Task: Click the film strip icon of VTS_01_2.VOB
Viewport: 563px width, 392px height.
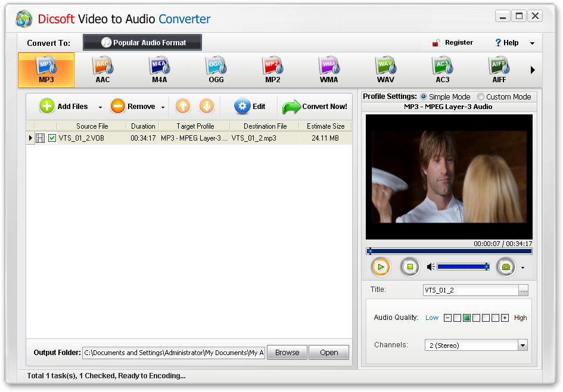Action: (x=41, y=138)
